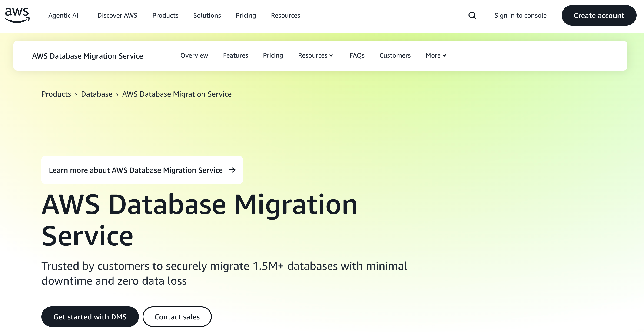Click the AWS logo
The height and width of the screenshot is (332, 644).
17,15
